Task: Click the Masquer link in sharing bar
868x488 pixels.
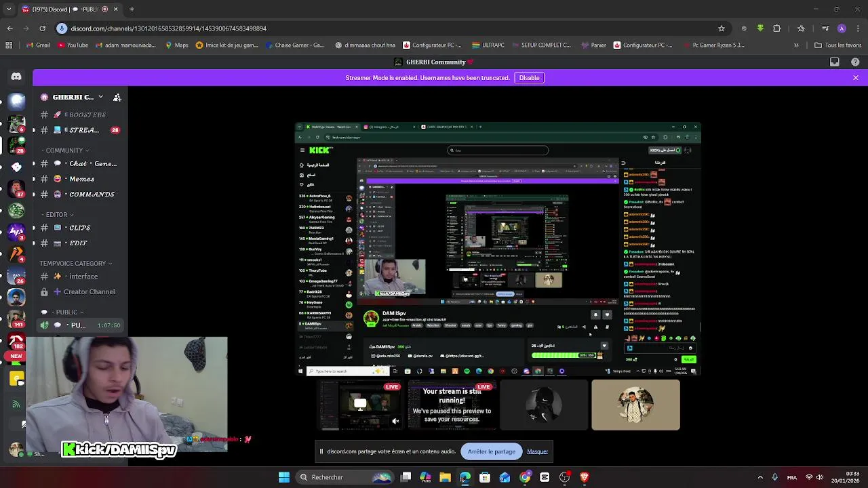Action: pos(538,451)
